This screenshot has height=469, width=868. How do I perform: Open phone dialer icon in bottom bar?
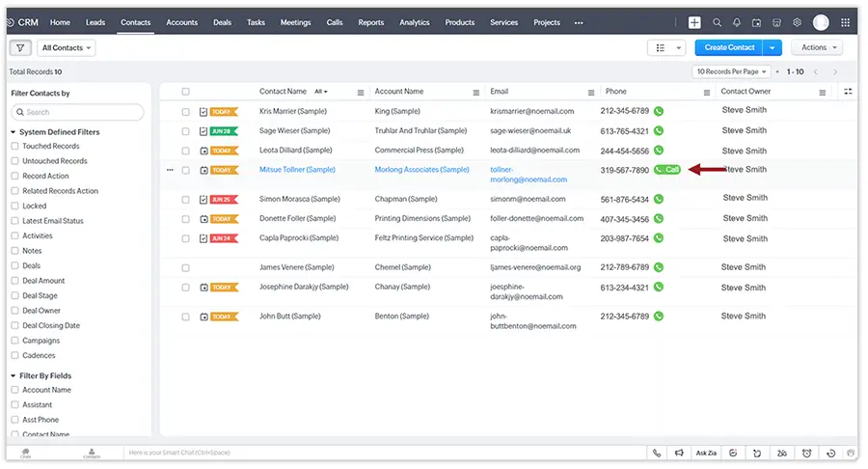[x=657, y=453]
